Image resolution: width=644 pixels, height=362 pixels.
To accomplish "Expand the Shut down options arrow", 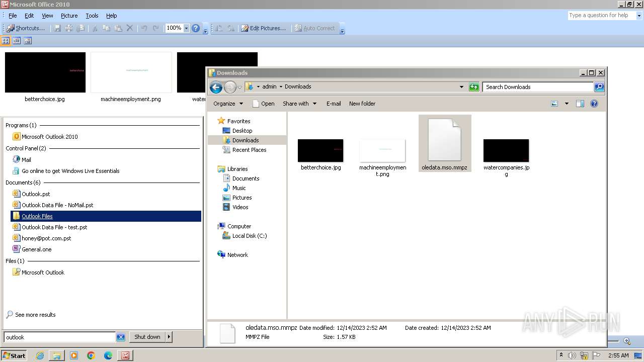I will pos(169,337).
